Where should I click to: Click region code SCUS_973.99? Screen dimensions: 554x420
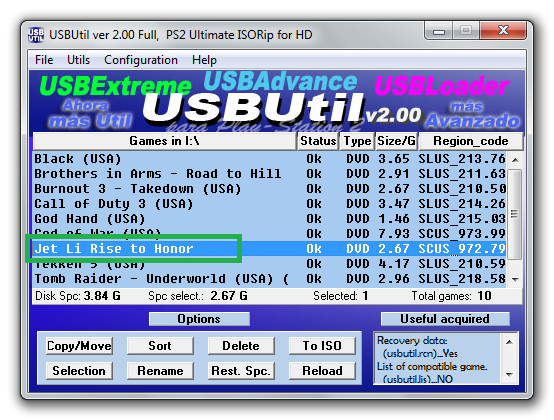462,234
